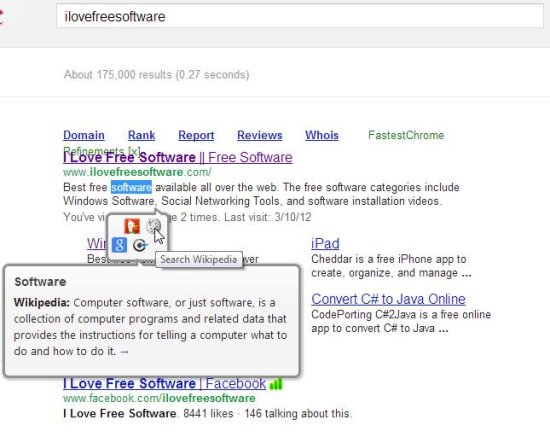Click the www.facebook.com/ilovefreesoftware URL text
This screenshot has height=437, width=550.
coord(159,398)
